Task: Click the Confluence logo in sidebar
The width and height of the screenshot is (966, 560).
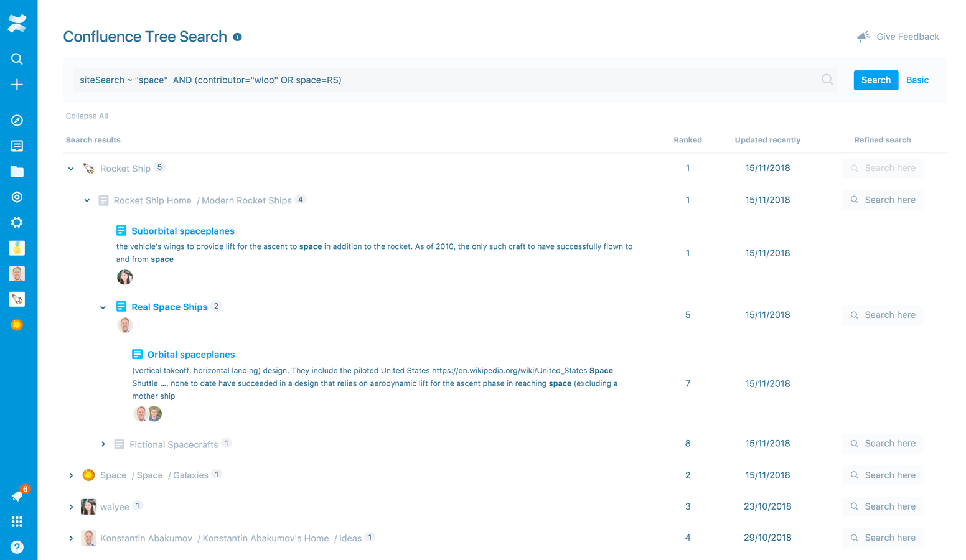Action: (x=17, y=24)
